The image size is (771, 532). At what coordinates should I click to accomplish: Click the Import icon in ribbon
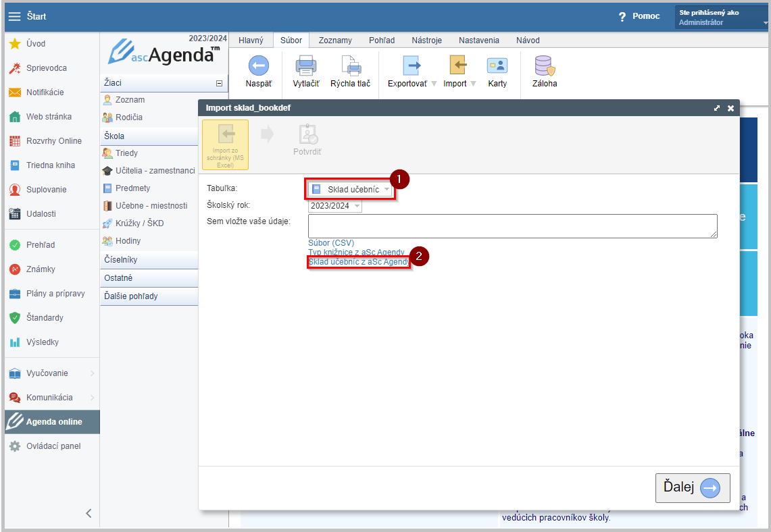[457, 65]
